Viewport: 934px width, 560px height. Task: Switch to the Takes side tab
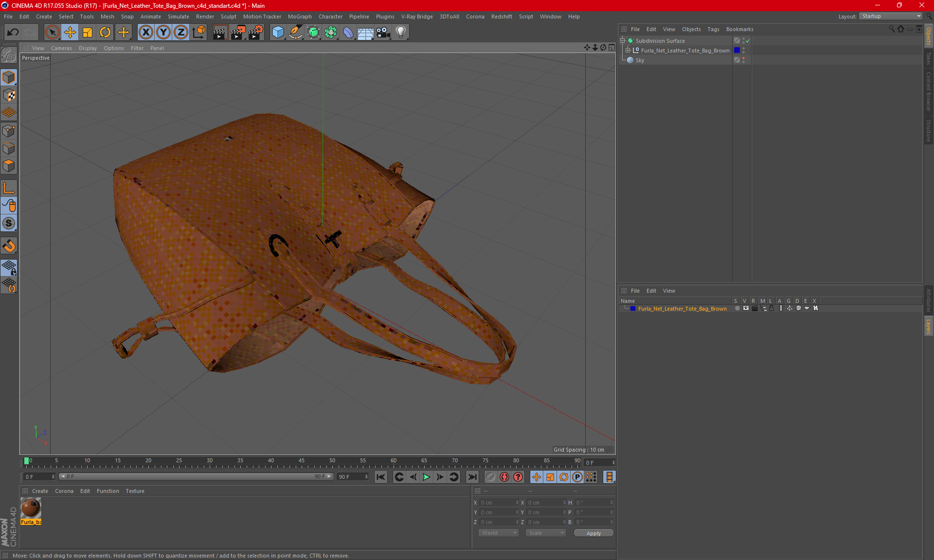point(928,58)
